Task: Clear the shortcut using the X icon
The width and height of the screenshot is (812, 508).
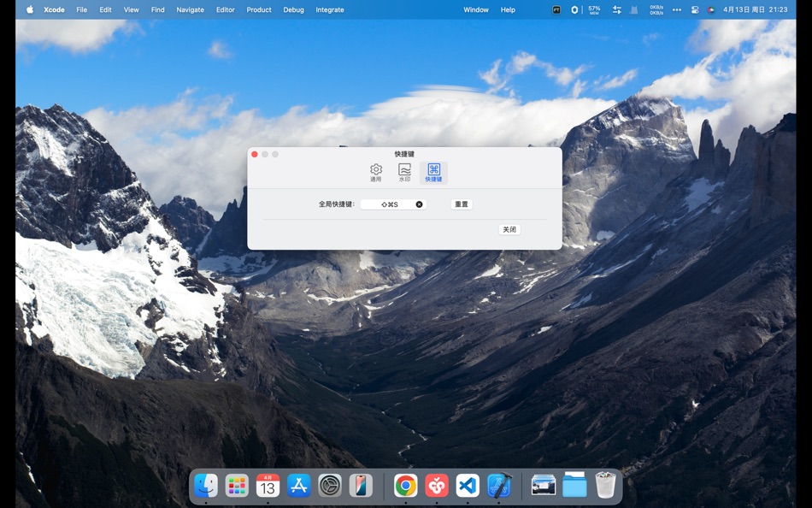Action: 418,204
